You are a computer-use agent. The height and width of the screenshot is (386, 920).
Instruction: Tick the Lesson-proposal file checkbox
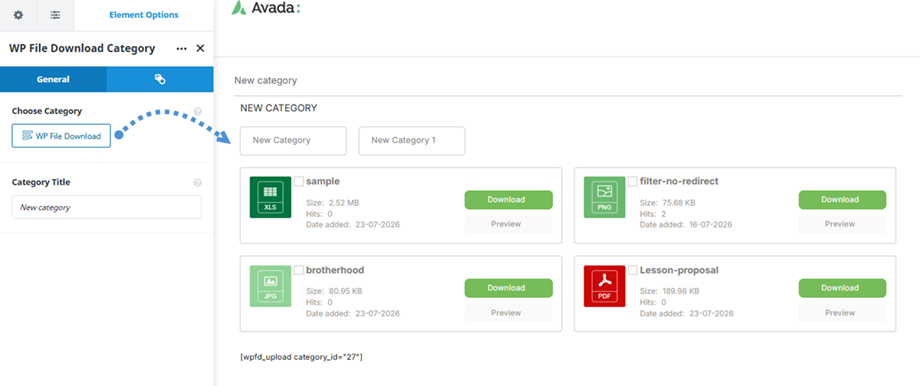point(632,270)
